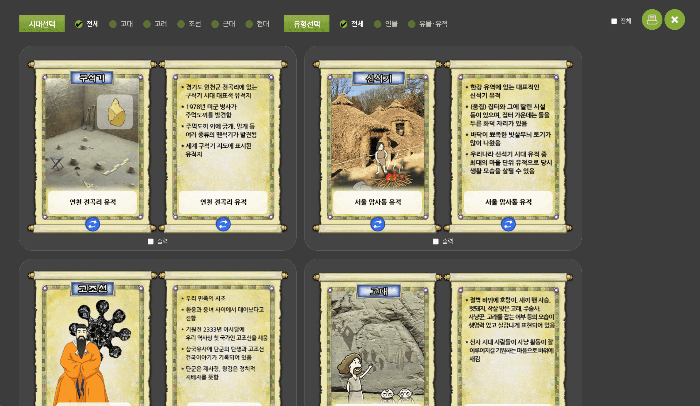Click the 신석기 description bullet list

[x=510, y=129]
